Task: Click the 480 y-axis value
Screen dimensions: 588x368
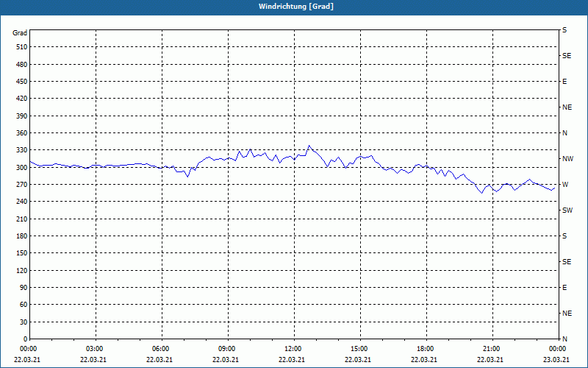Action: point(22,65)
